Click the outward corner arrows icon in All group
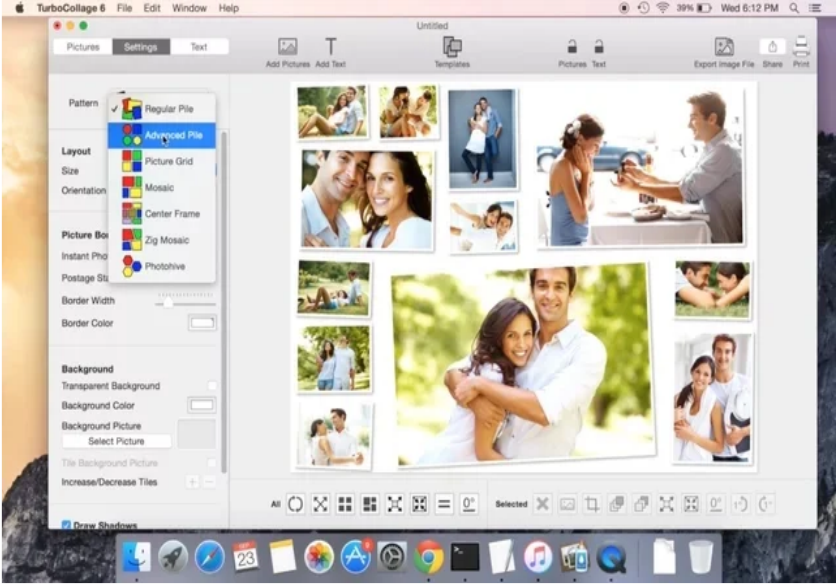This screenshot has width=836, height=584. tap(395, 504)
